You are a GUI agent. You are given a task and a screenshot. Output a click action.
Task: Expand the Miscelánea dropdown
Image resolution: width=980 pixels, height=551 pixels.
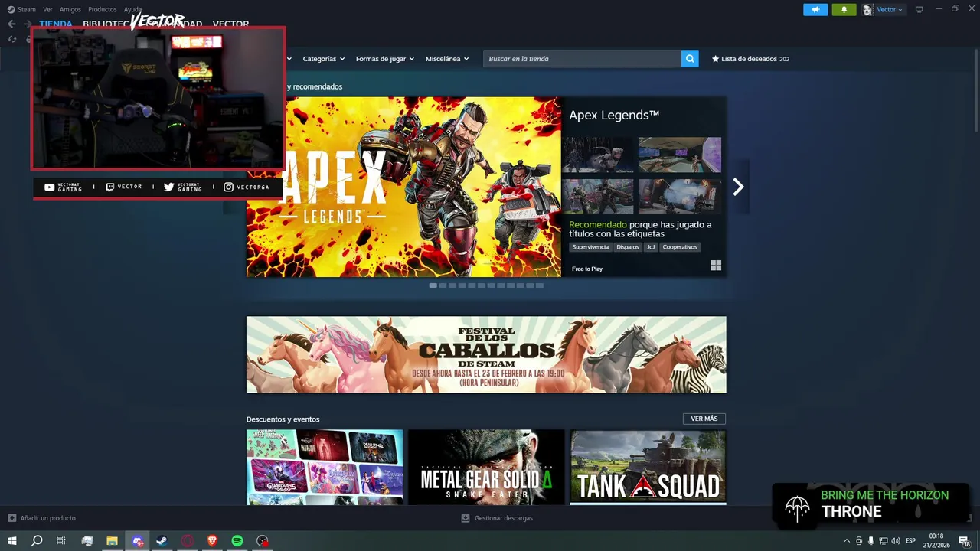click(447, 59)
